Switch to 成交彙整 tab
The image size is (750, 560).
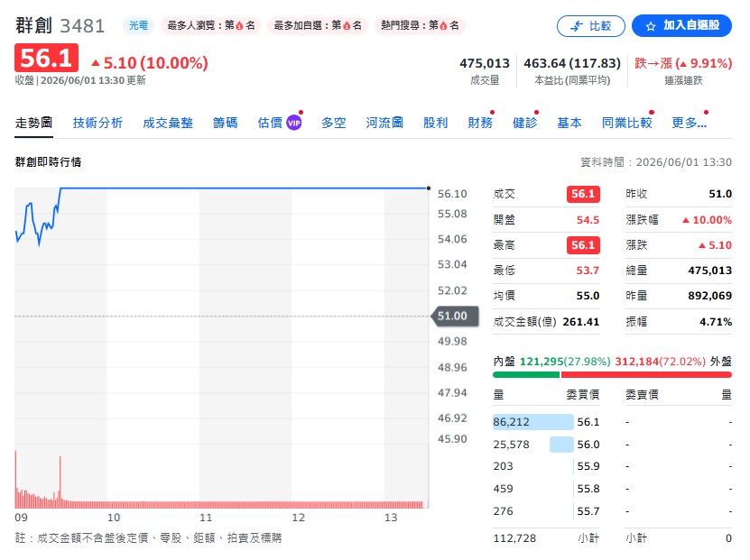point(168,124)
